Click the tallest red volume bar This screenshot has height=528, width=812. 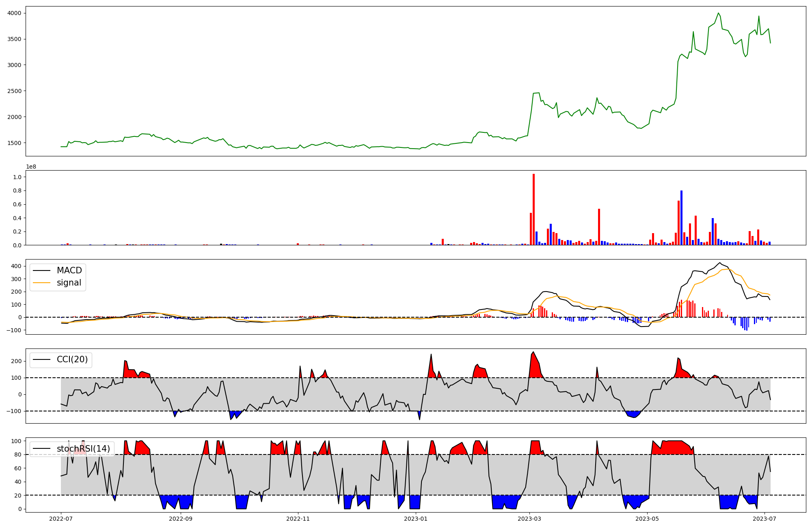pyautogui.click(x=533, y=209)
